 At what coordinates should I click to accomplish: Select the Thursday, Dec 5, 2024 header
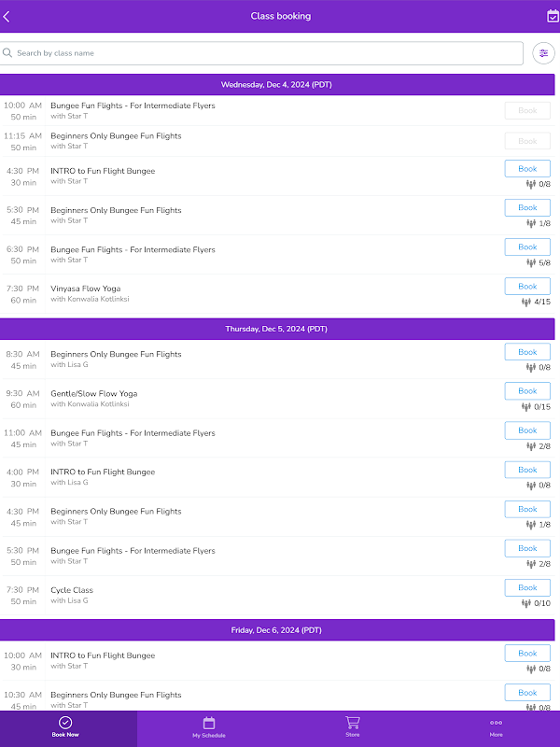(276, 329)
